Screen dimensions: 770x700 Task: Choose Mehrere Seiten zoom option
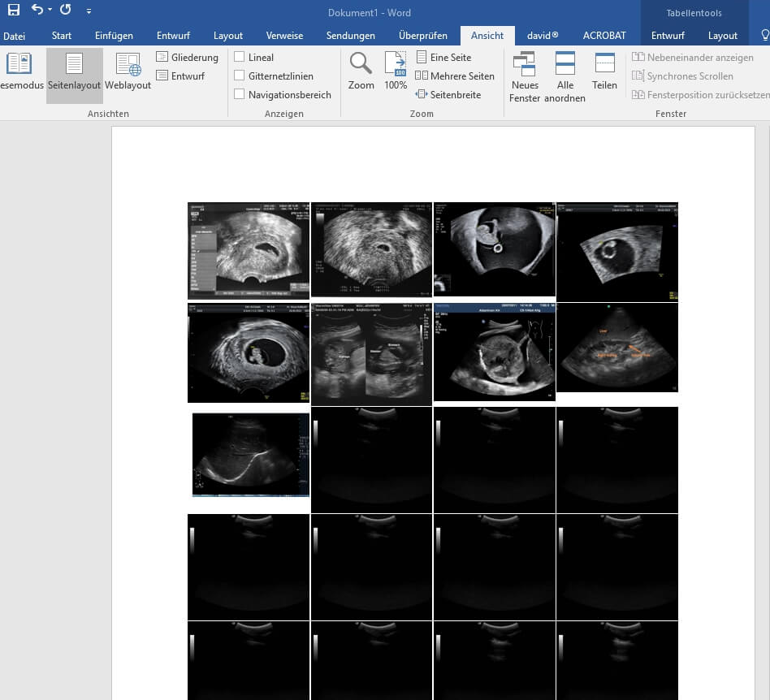[x=455, y=76]
